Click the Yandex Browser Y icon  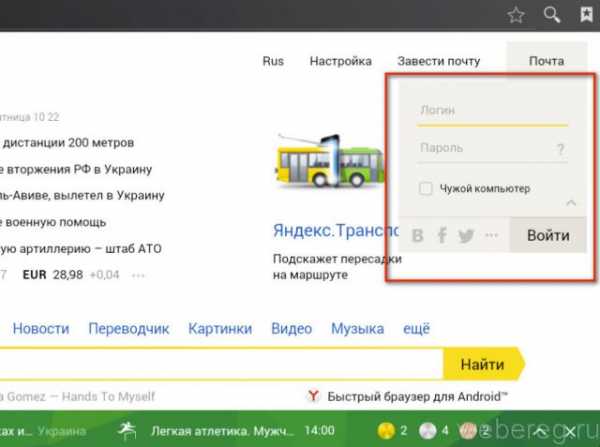313,396
